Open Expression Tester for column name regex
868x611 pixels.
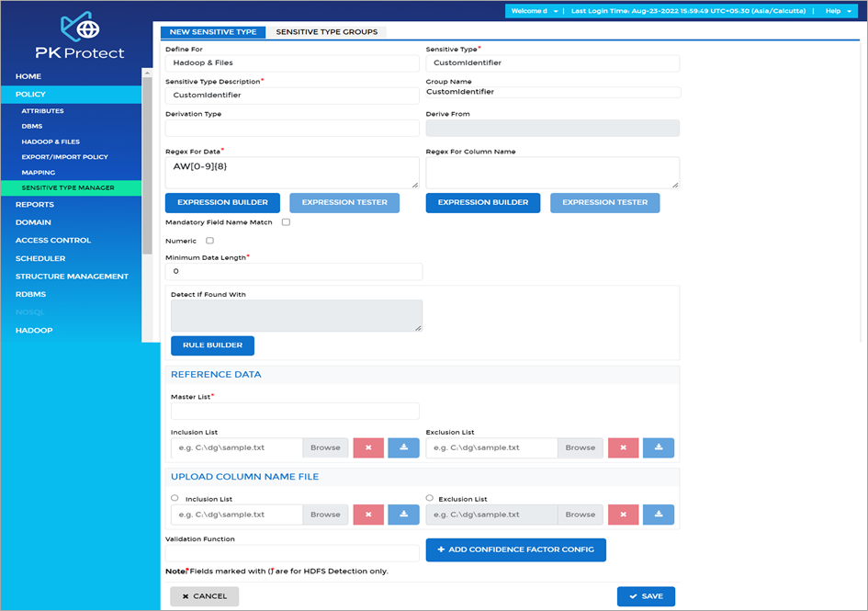tap(605, 203)
